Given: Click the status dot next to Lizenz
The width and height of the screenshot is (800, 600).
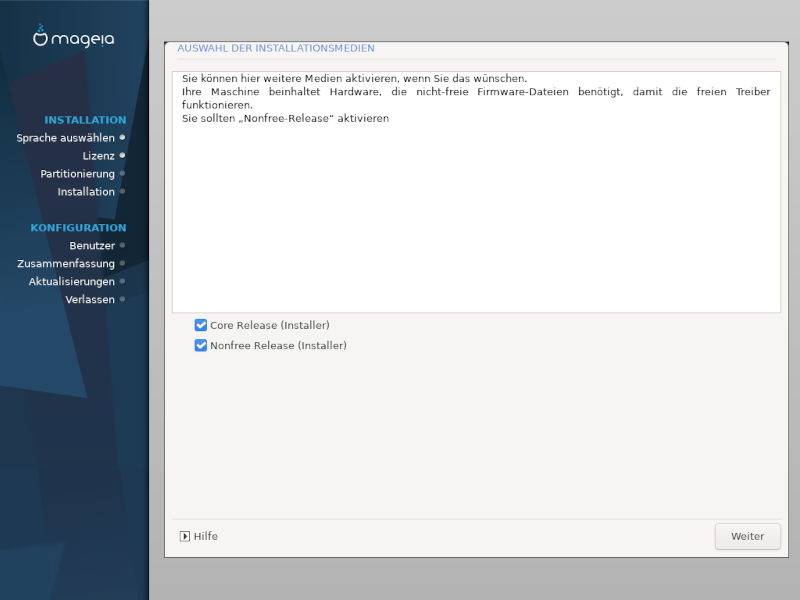Looking at the screenshot, I should pos(122,155).
